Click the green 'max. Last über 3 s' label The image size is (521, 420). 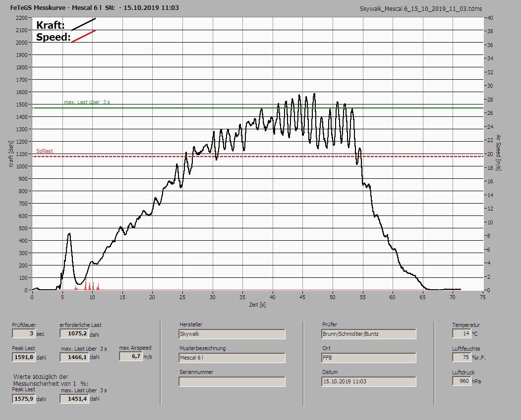(x=87, y=102)
